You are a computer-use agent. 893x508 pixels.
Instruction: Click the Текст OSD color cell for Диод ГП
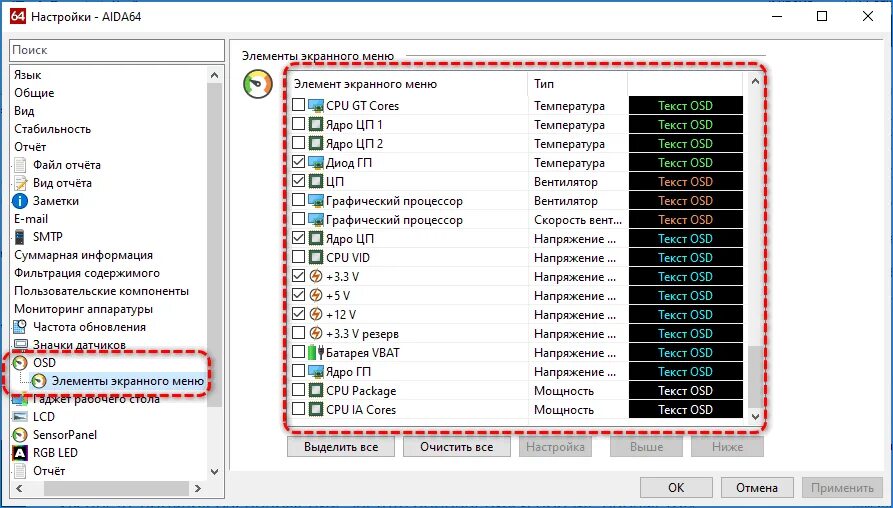pyautogui.click(x=686, y=163)
